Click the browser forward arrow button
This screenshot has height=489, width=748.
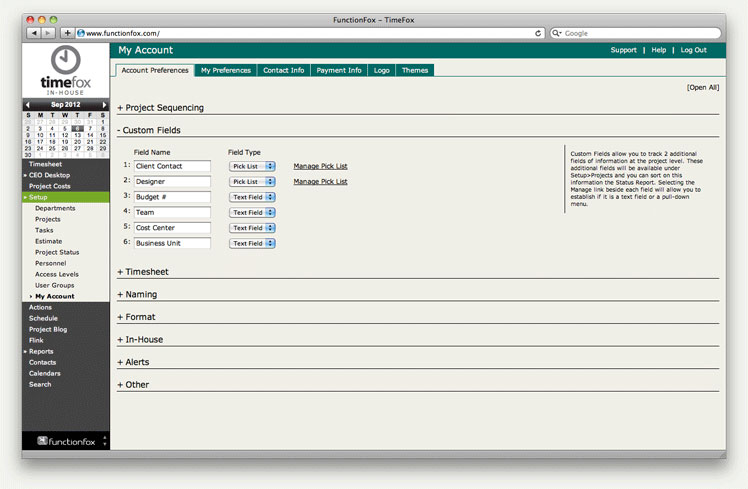[x=48, y=33]
